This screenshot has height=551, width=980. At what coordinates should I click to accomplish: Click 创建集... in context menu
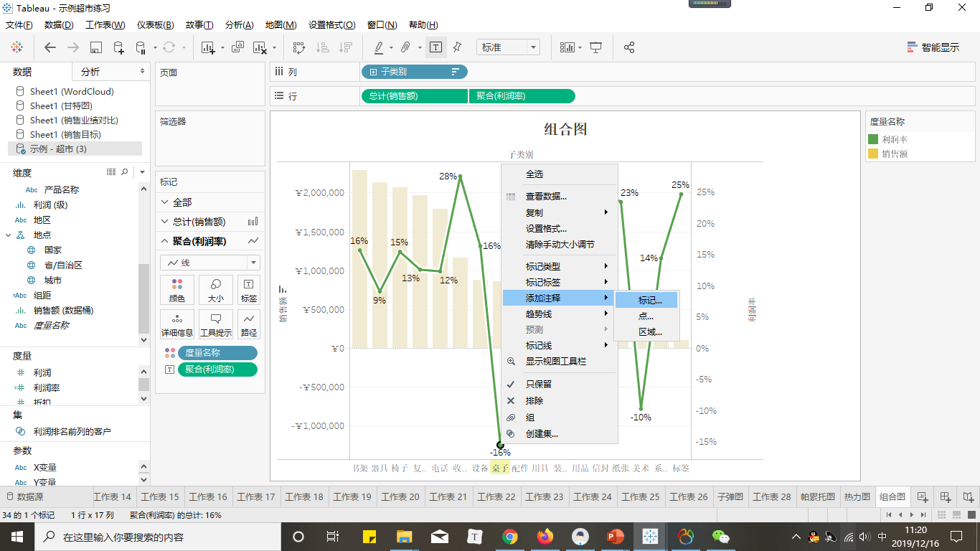click(560, 433)
